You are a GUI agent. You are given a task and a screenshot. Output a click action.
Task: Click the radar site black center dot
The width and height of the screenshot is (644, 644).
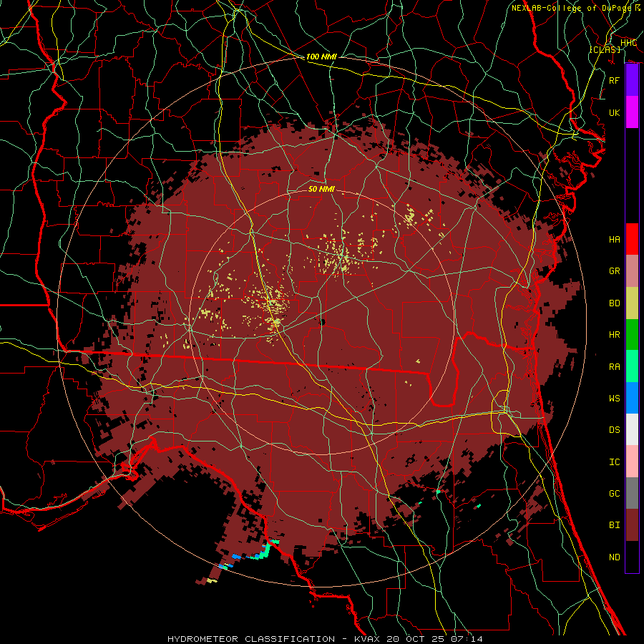323,322
